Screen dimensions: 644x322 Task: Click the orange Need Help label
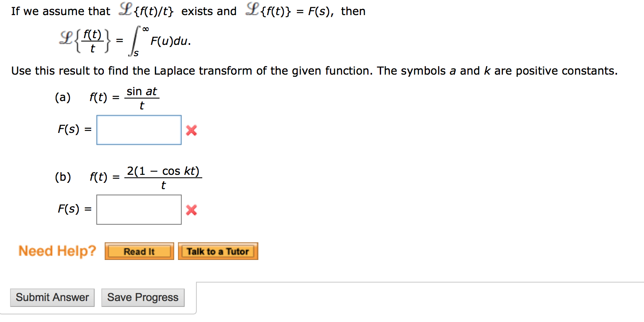click(x=57, y=251)
